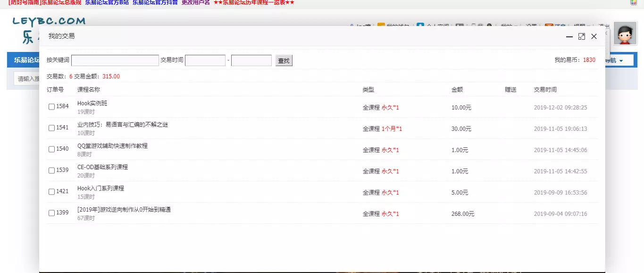Expand the 导航 dropdown arrow
Screen dimensions: 644x273
[621, 61]
